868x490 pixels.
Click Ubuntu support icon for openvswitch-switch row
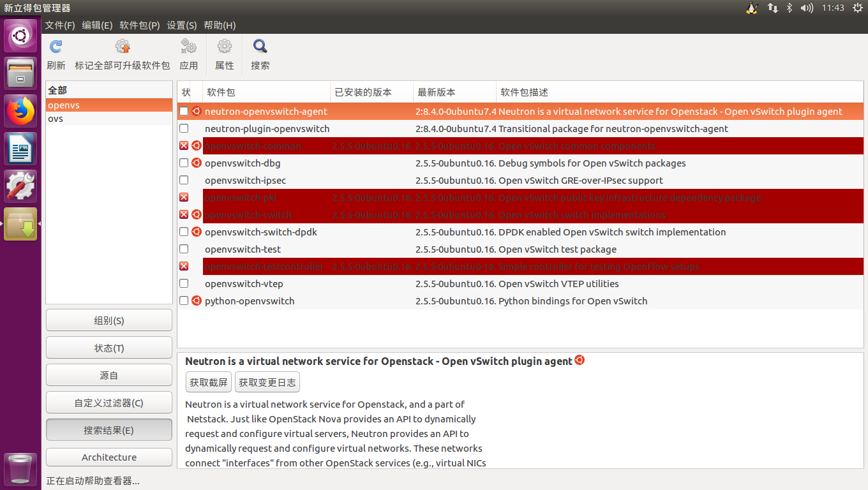tap(197, 214)
